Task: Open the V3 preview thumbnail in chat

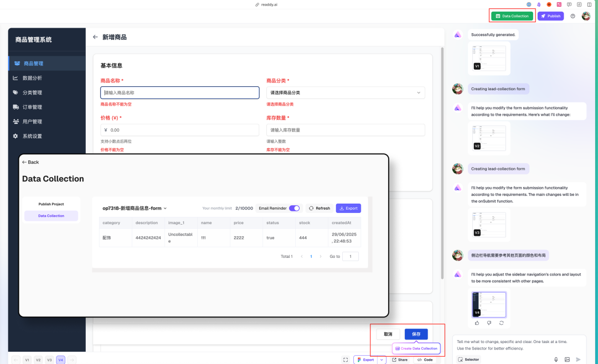Action: point(489,225)
